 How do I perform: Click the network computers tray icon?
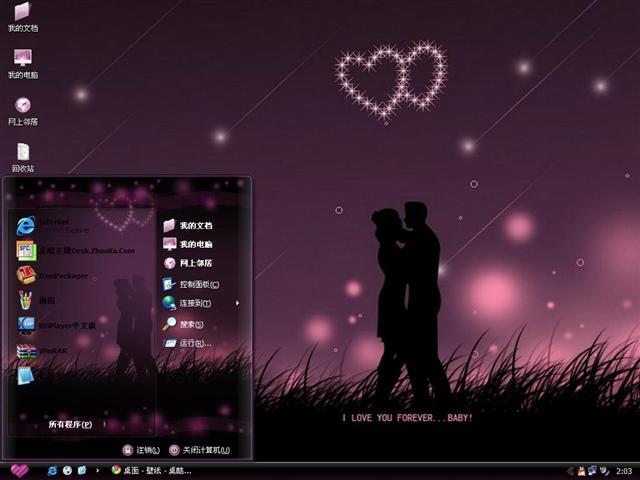pos(592,471)
